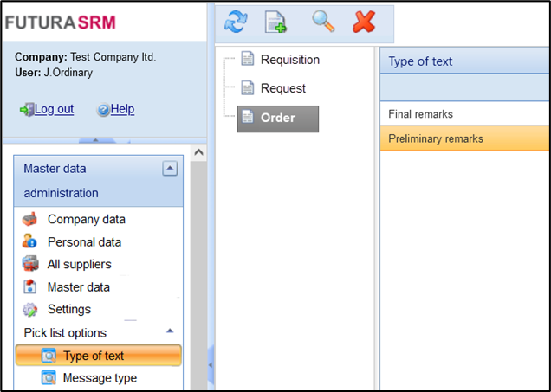This screenshot has height=392, width=551.
Task: Click the Company data icon
Action: pyautogui.click(x=30, y=220)
